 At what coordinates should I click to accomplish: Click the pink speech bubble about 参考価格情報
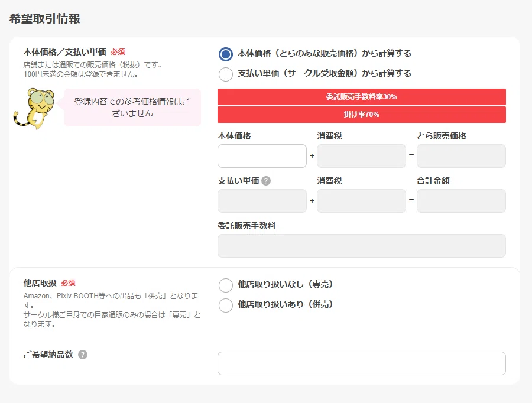(x=132, y=108)
